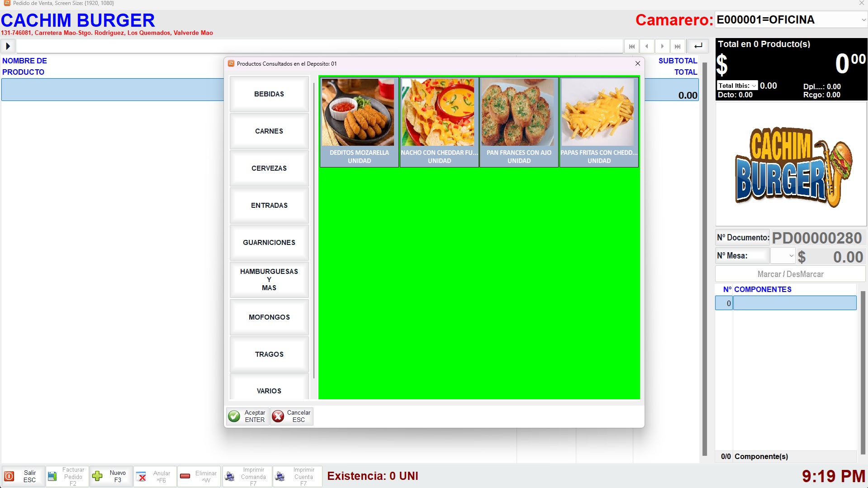This screenshot has height=488, width=868.
Task: Step to the previous record arrow
Action: coord(647,46)
